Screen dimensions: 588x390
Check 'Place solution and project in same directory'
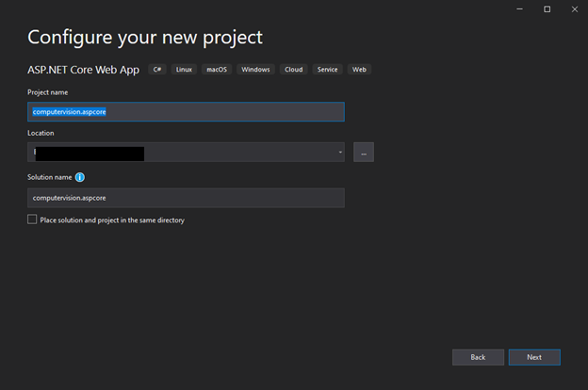32,219
